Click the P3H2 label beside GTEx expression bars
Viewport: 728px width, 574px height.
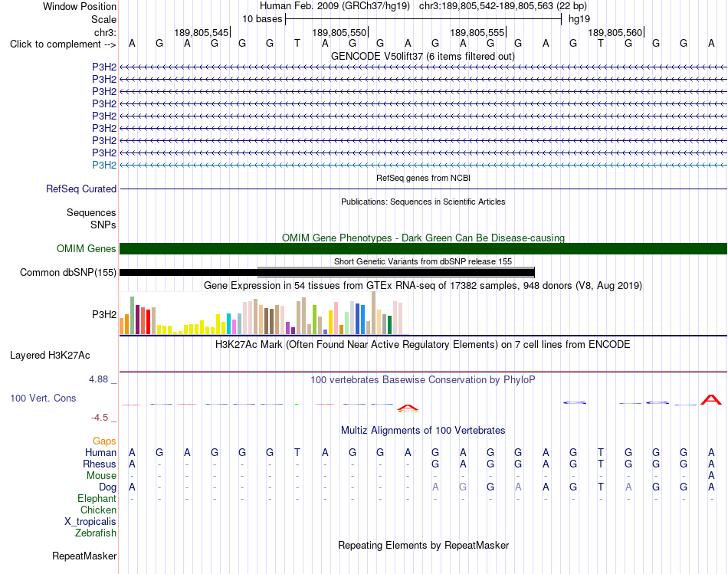pos(104,314)
